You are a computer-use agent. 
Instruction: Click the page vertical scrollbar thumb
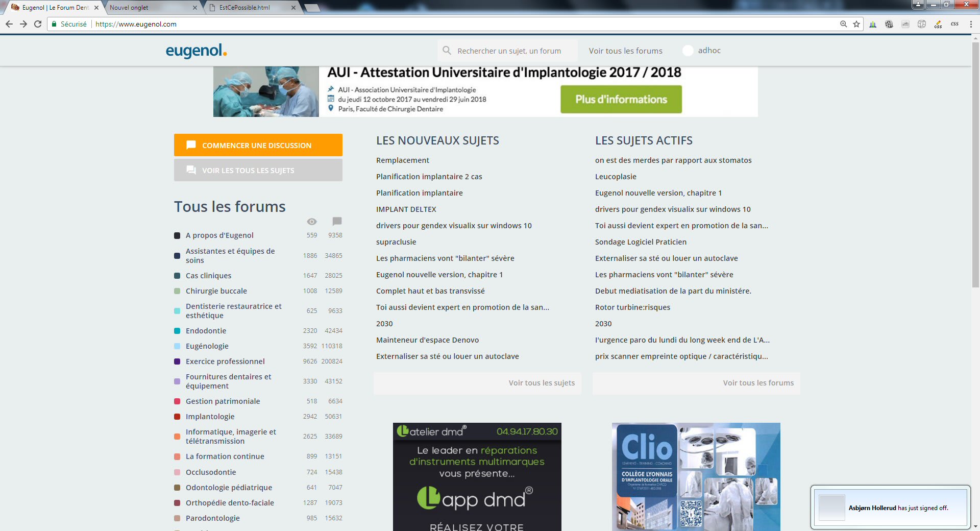click(x=975, y=163)
